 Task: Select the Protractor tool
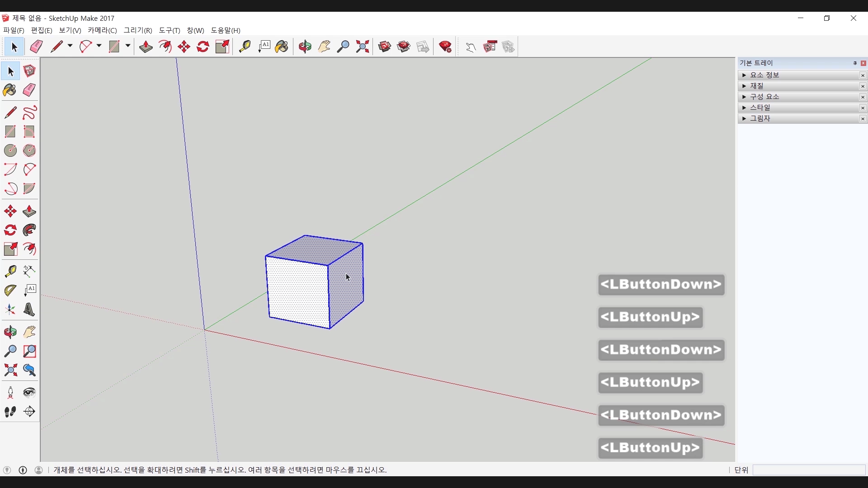[x=10, y=290]
